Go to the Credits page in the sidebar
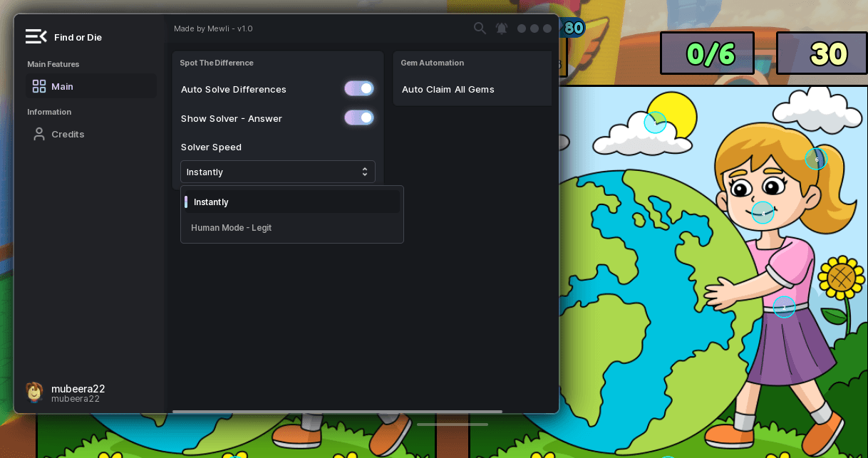 pyautogui.click(x=91, y=134)
